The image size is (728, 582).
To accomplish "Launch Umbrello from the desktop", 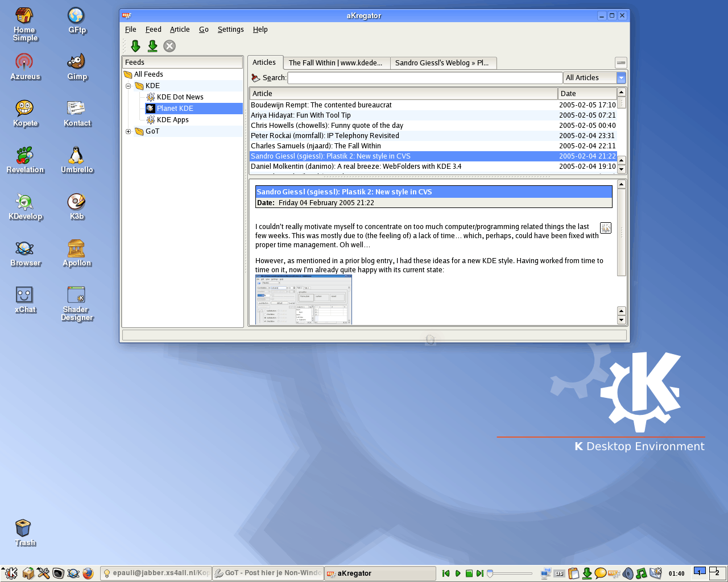I will [x=77, y=160].
